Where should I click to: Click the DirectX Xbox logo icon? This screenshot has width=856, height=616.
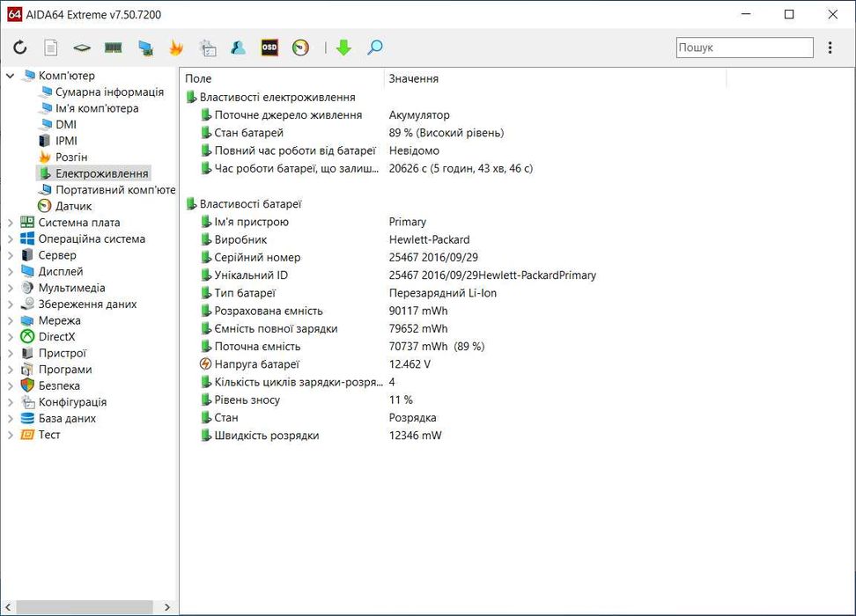click(27, 337)
